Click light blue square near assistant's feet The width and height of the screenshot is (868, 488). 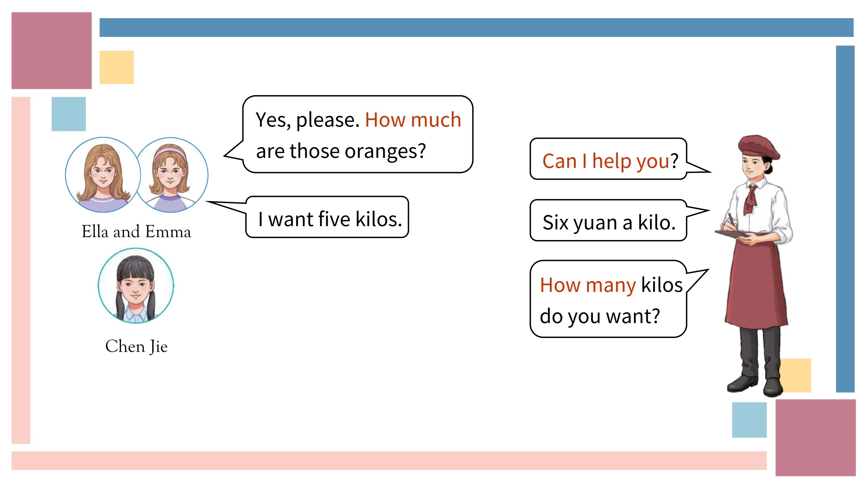pyautogui.click(x=749, y=420)
